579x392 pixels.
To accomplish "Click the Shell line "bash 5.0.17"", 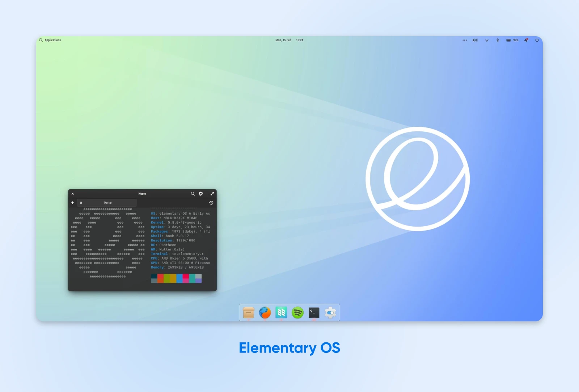I will coord(170,236).
